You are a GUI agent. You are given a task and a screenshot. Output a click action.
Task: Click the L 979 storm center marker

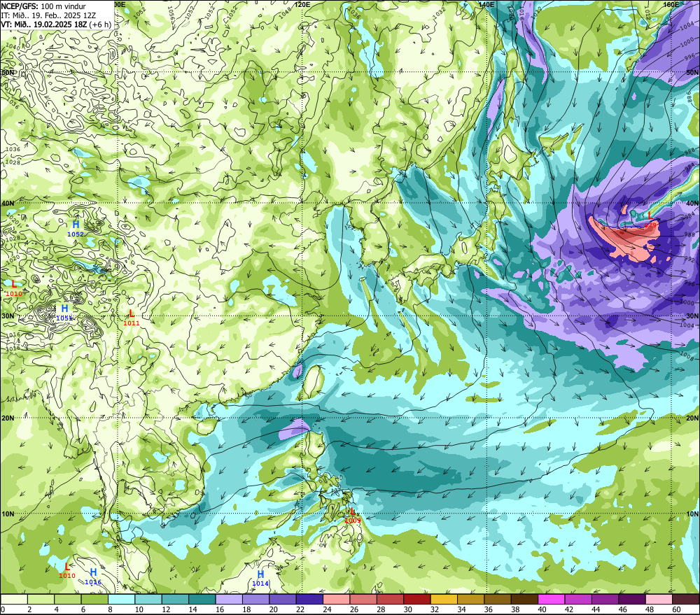[650, 220]
